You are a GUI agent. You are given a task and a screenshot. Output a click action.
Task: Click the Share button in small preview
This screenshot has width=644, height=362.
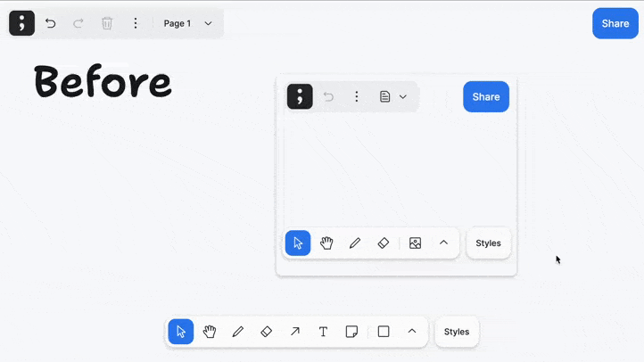[x=486, y=97]
